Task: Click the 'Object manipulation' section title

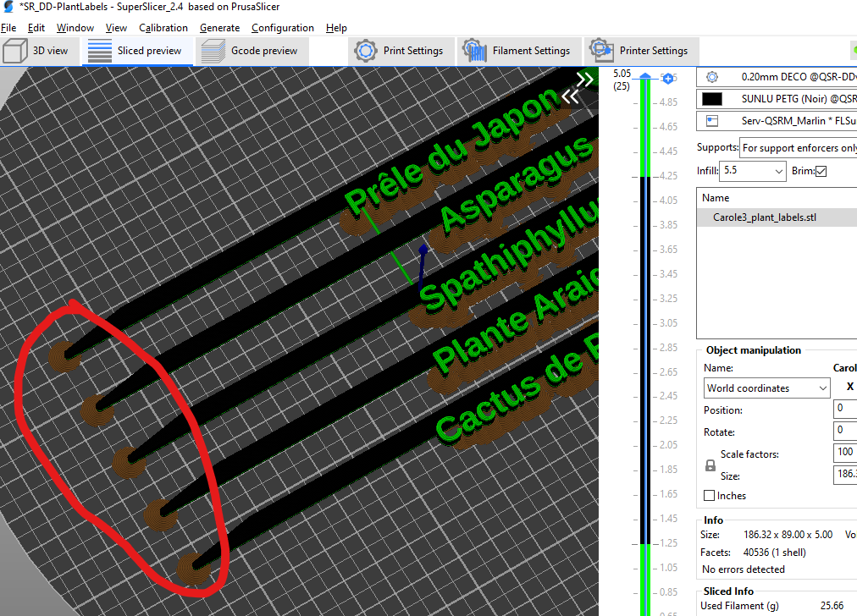Action: click(753, 350)
